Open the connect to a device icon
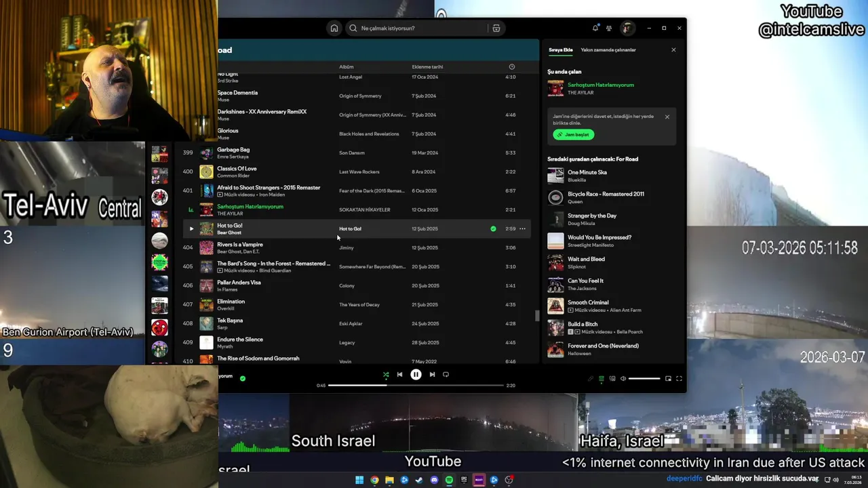Screen dimensions: 868x488 tap(612, 378)
